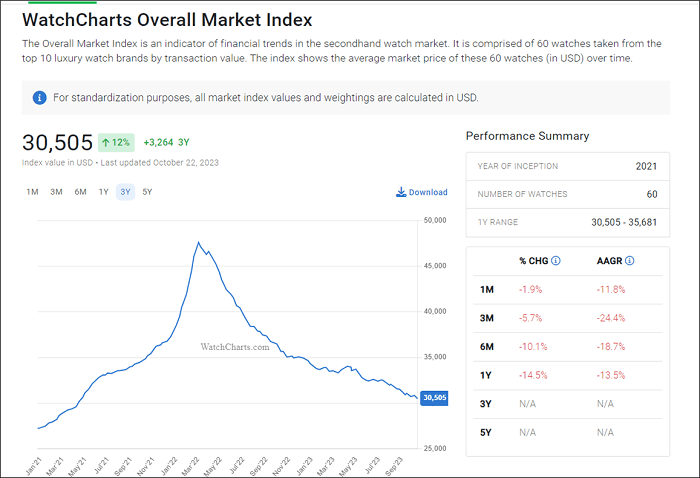This screenshot has height=478, width=700.
Task: Click the 3M % CHG value -5.7%
Action: [530, 318]
